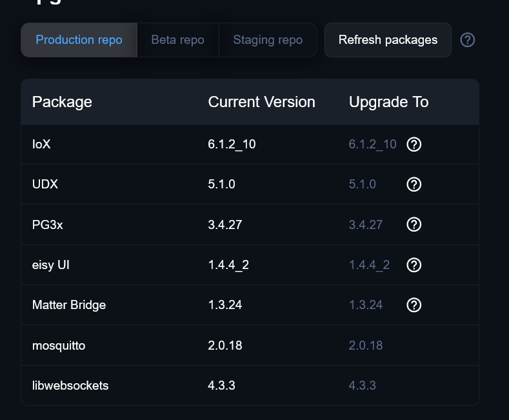The width and height of the screenshot is (509, 420).
Task: Select the mosquitto package name
Action: pyautogui.click(x=59, y=346)
